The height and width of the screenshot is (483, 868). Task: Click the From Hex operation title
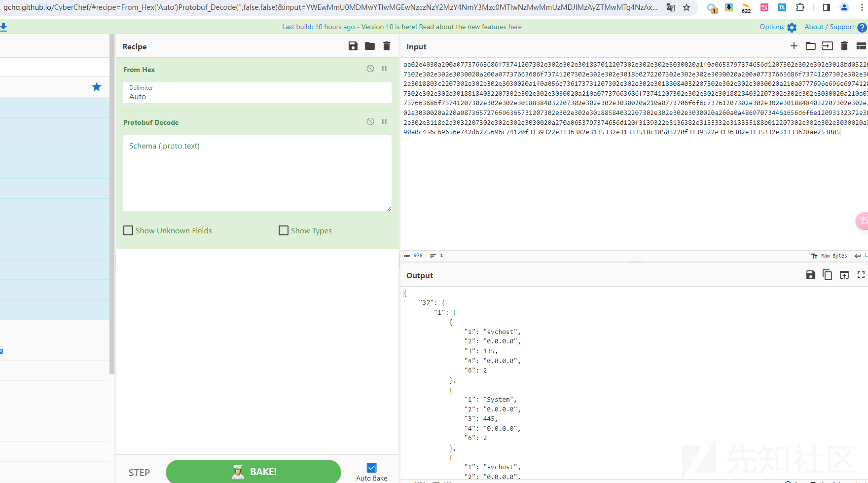point(139,70)
